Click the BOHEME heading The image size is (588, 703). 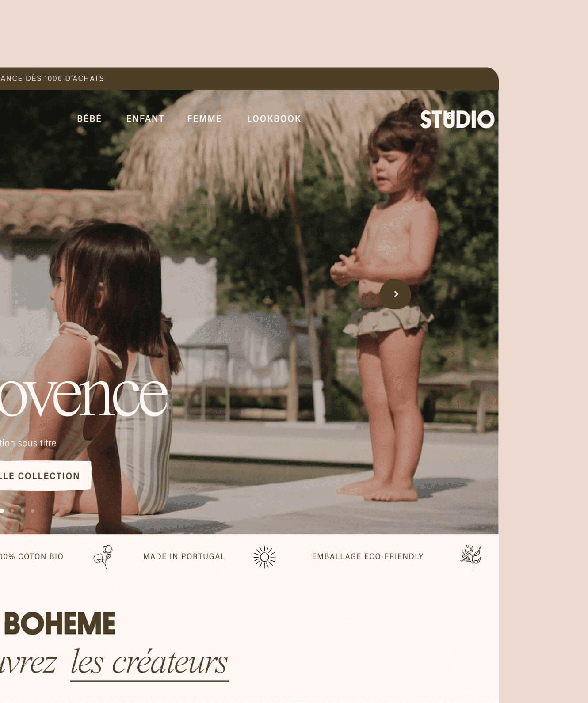point(59,623)
